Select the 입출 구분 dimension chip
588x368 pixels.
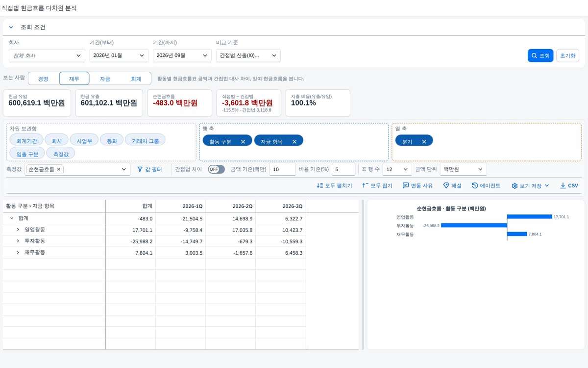coord(27,154)
